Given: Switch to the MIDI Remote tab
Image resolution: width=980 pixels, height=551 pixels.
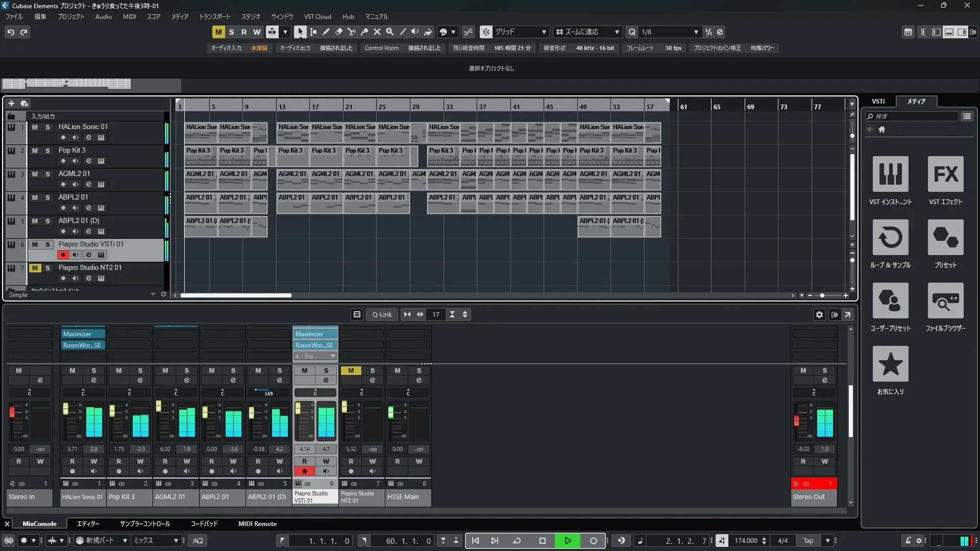Looking at the screenshot, I should 257,524.
